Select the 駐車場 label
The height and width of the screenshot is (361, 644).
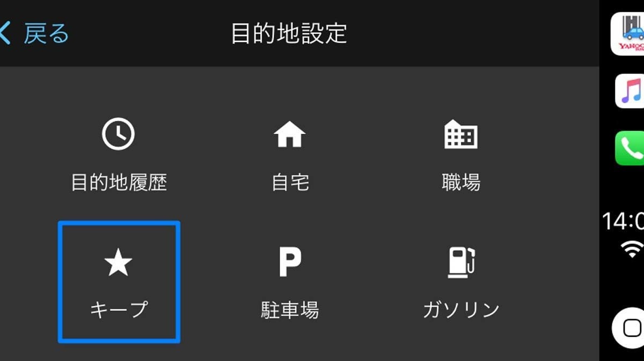(x=290, y=310)
